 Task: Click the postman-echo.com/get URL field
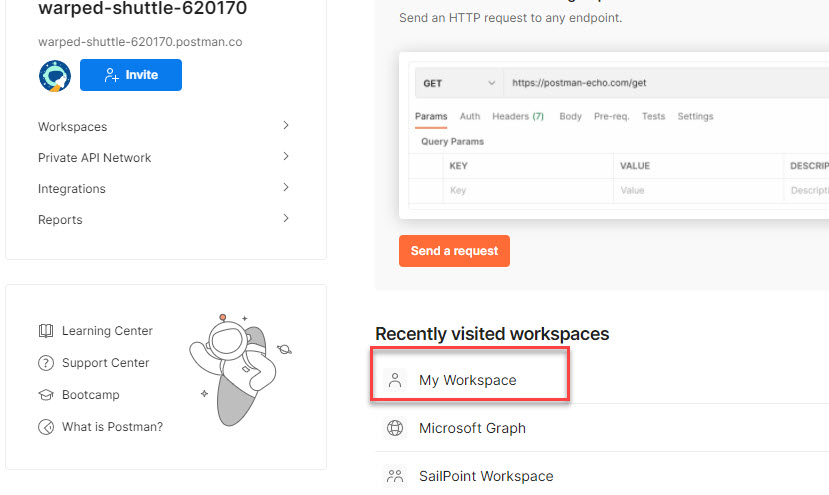point(666,83)
